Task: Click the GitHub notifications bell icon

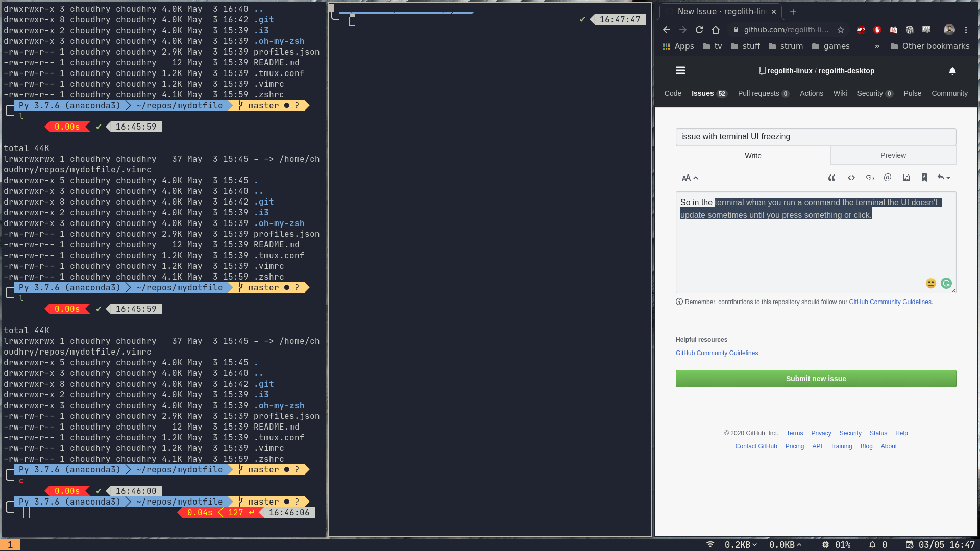Action: (x=952, y=71)
